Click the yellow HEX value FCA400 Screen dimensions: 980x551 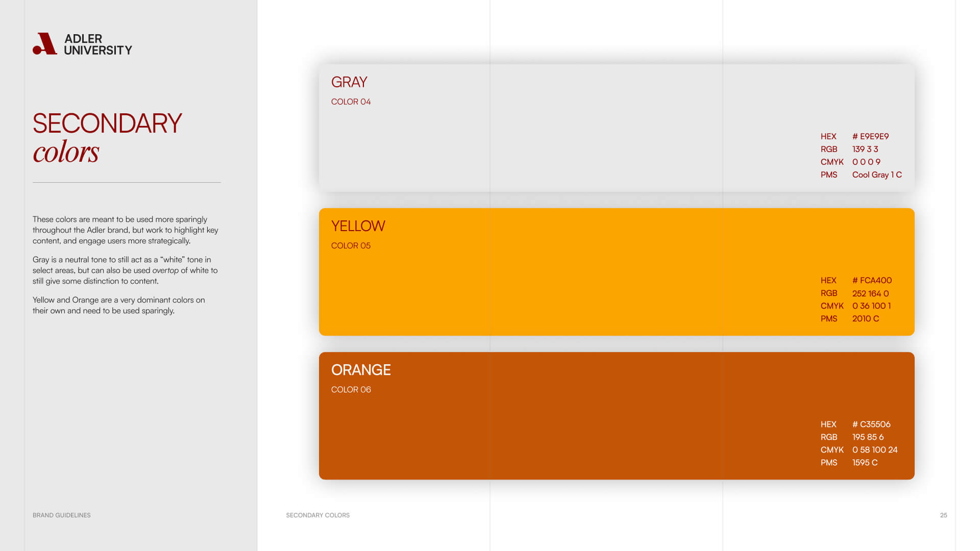(872, 280)
